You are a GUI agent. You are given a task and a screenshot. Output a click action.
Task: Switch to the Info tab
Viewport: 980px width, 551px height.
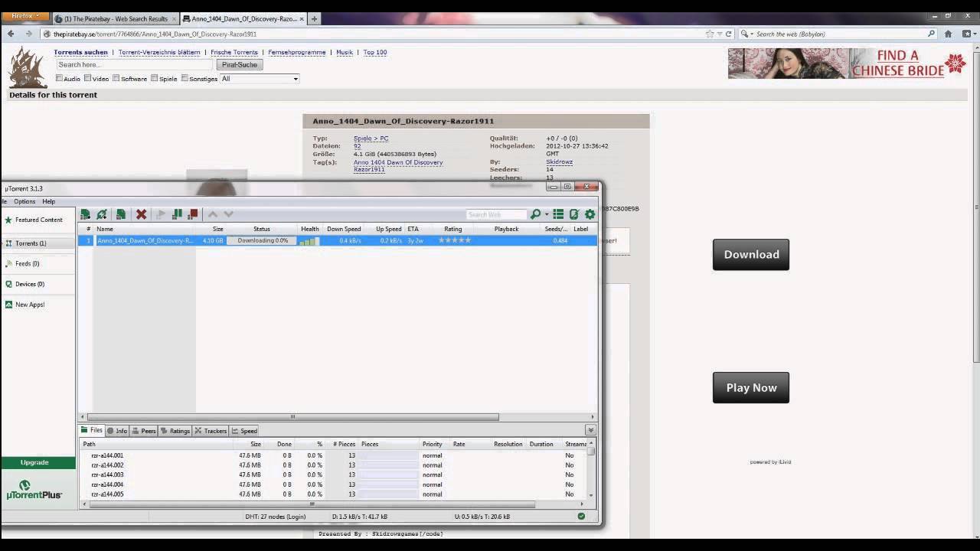coord(117,431)
